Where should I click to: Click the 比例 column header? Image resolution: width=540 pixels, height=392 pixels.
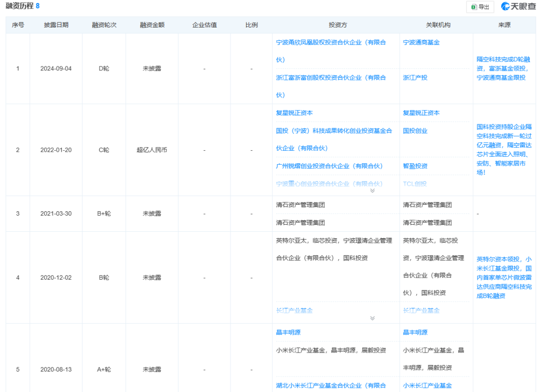pos(251,25)
